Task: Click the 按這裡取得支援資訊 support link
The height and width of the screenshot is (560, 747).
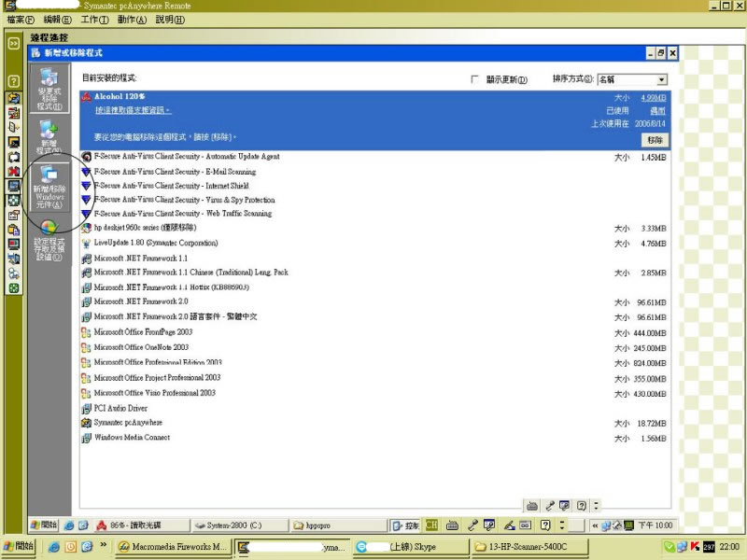Action: click(x=133, y=110)
